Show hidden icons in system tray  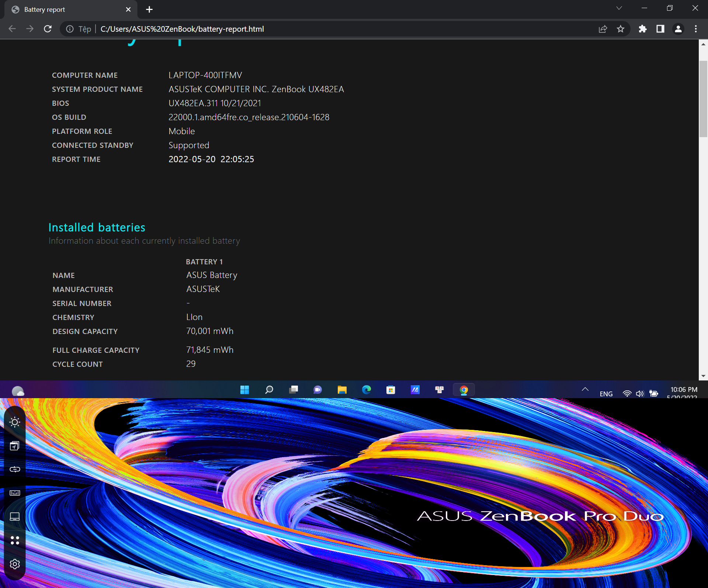pos(585,389)
